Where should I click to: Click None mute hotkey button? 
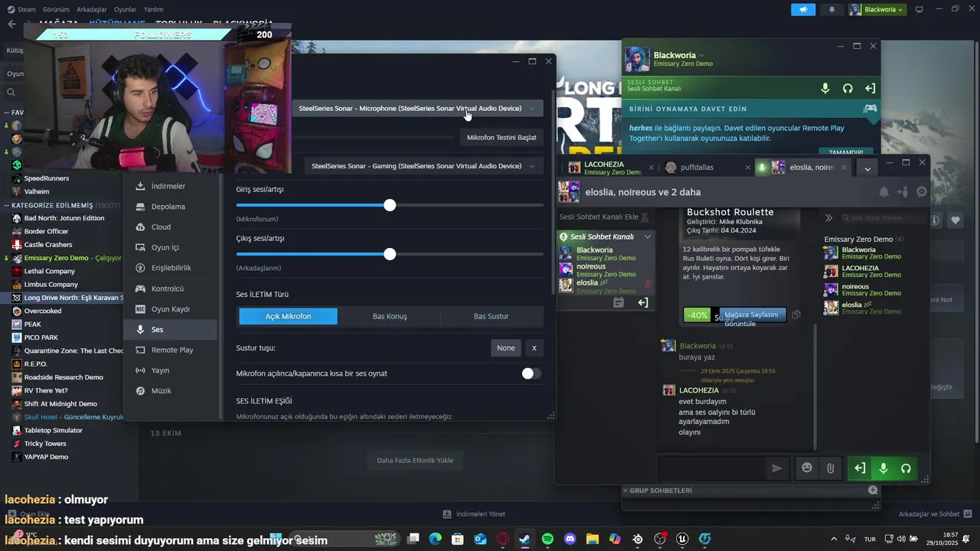pyautogui.click(x=506, y=347)
